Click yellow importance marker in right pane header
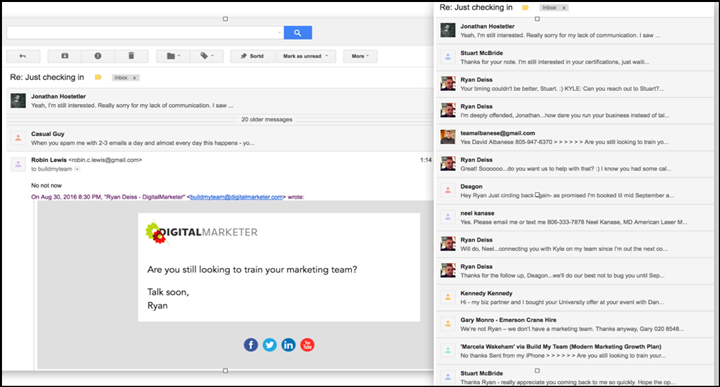Screen dimensions: 720x387 click(x=525, y=8)
